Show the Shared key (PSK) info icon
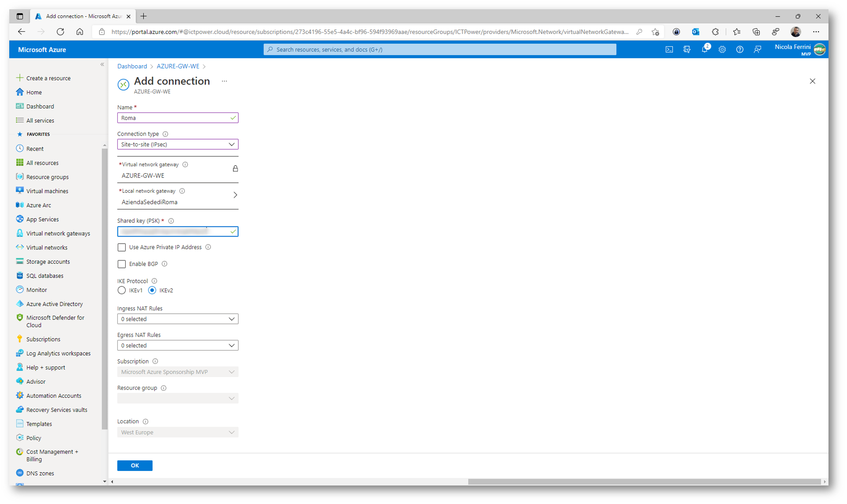This screenshot has width=847, height=504. 171,221
